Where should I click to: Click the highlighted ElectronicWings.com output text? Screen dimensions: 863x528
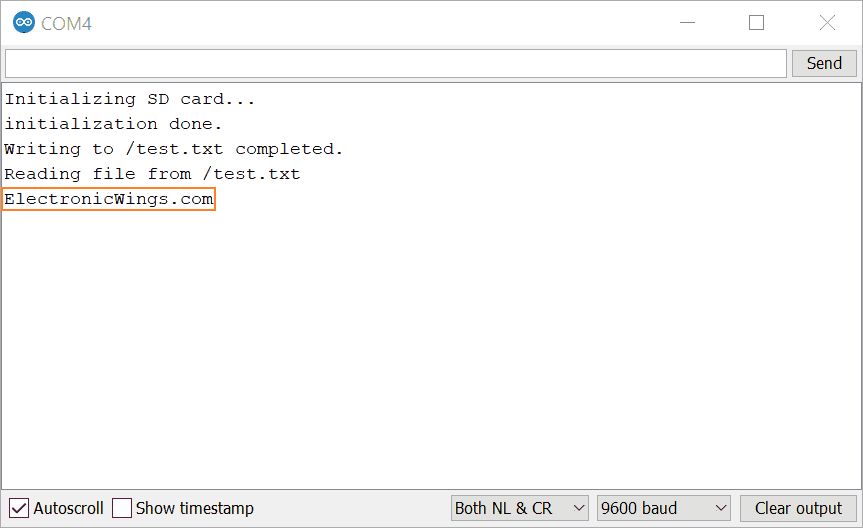tap(109, 199)
